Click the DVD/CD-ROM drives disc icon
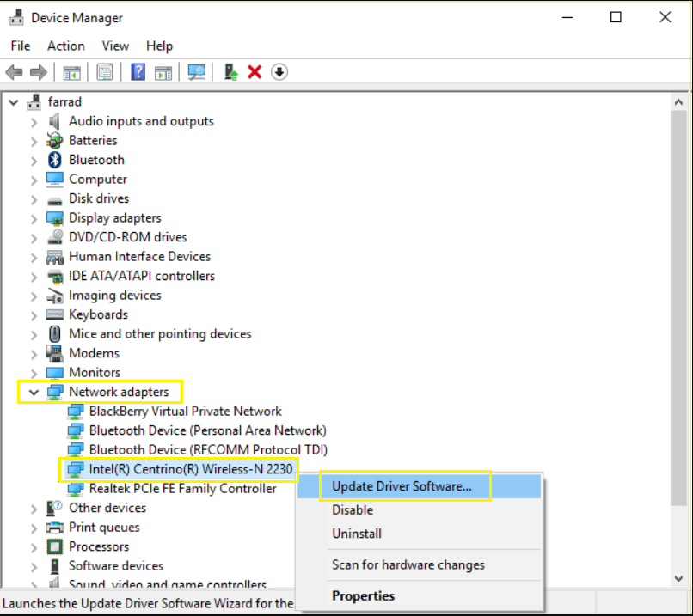Viewport: 693px width, 616px height. coord(55,237)
